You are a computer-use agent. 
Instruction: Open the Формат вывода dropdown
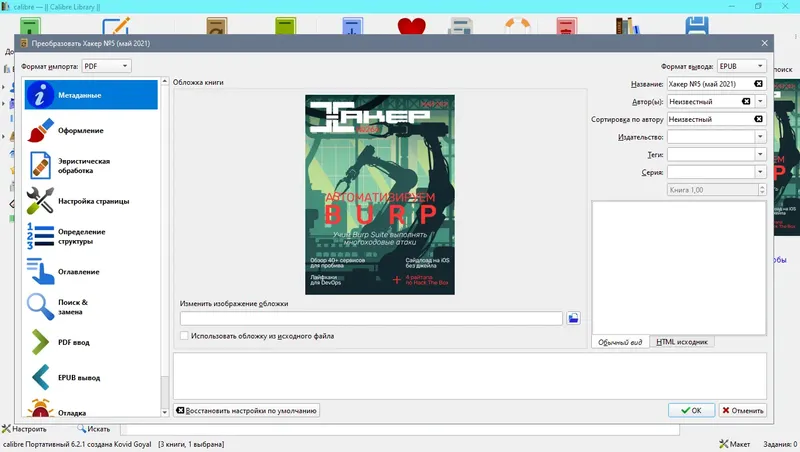[x=741, y=66]
